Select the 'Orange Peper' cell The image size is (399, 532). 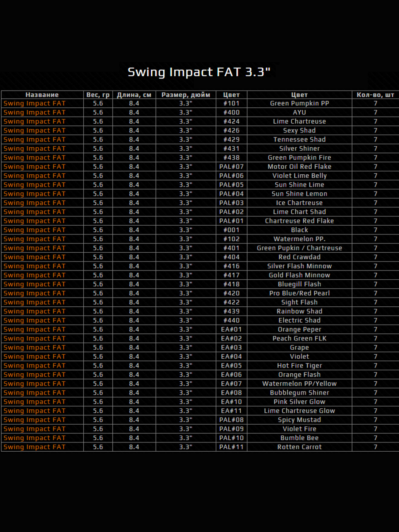[300, 329]
